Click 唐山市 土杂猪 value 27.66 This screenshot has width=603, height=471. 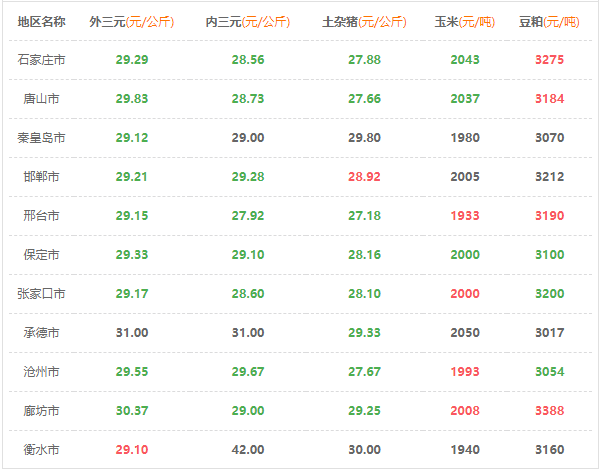pos(364,99)
